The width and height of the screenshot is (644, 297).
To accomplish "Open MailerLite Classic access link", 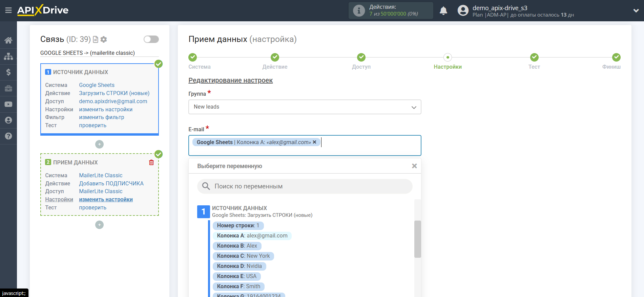I will 101,191.
